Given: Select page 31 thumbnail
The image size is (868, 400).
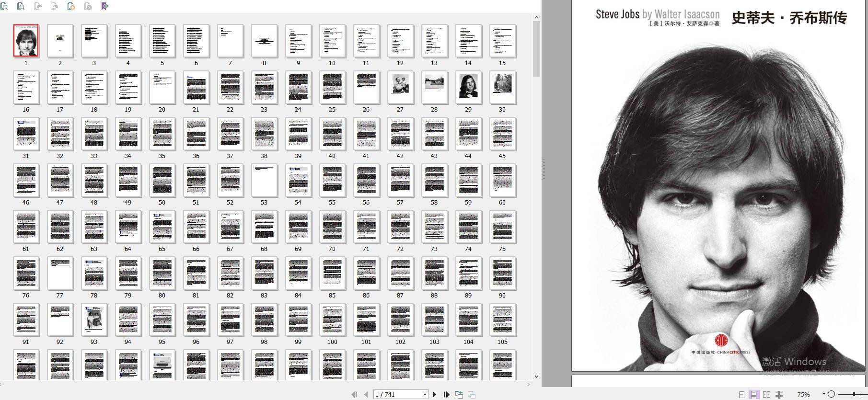Looking at the screenshot, I should point(26,134).
